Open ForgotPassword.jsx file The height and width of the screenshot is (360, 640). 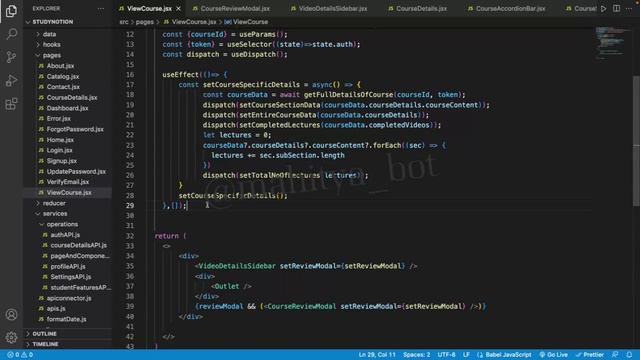click(x=75, y=129)
